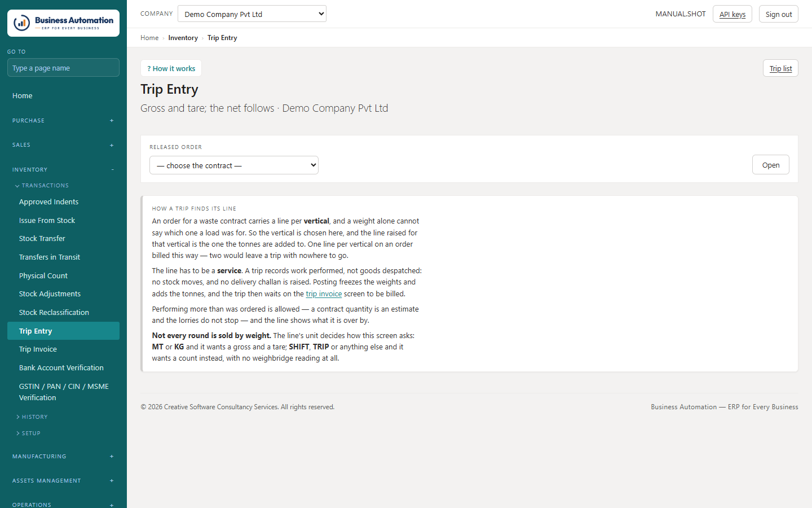812x508 pixels.
Task: Open the Company selector dropdown
Action: 252,14
